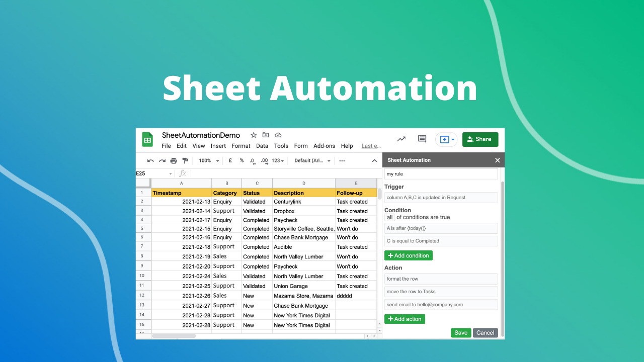Click the increase decimal places icon
The image size is (644, 362).
coord(264,161)
